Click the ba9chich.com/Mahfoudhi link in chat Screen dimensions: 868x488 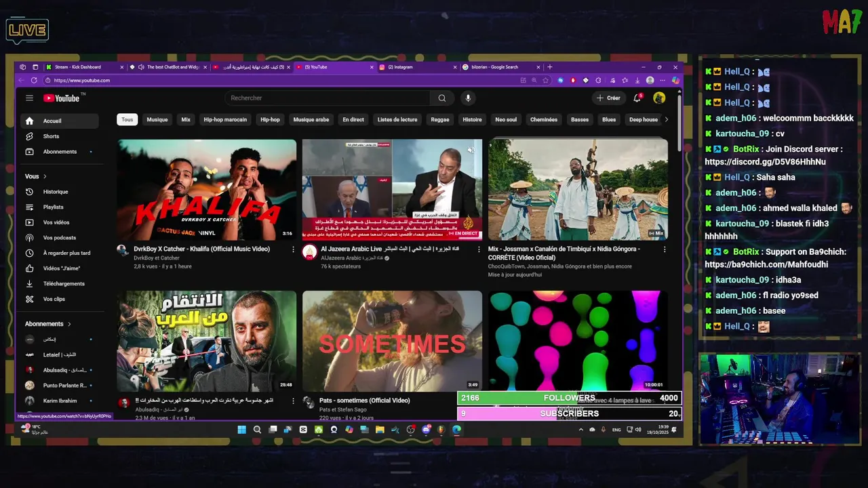[x=766, y=264]
